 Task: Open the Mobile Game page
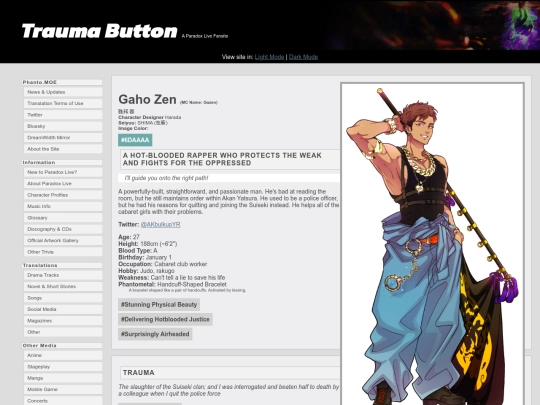tap(63, 389)
